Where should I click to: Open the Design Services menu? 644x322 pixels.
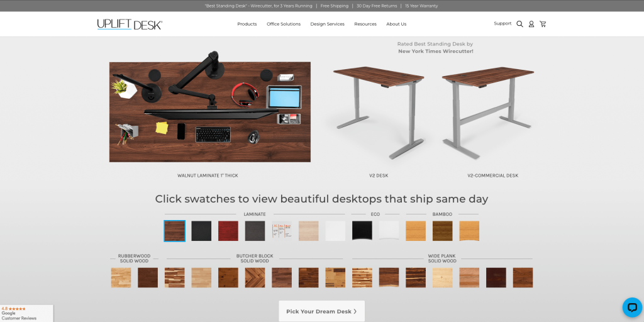click(x=327, y=24)
